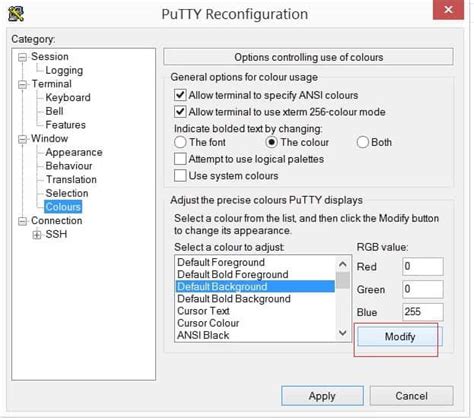
Task: Collapse the Connection tree node
Action: pos(22,221)
